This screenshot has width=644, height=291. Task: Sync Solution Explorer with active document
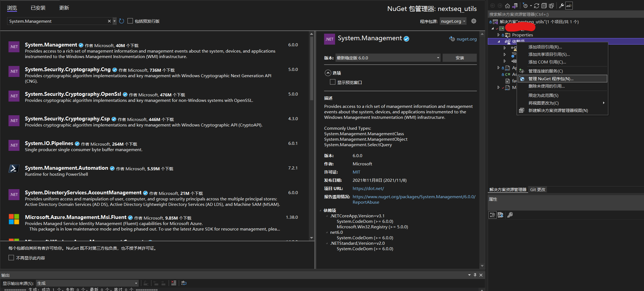(x=515, y=5)
